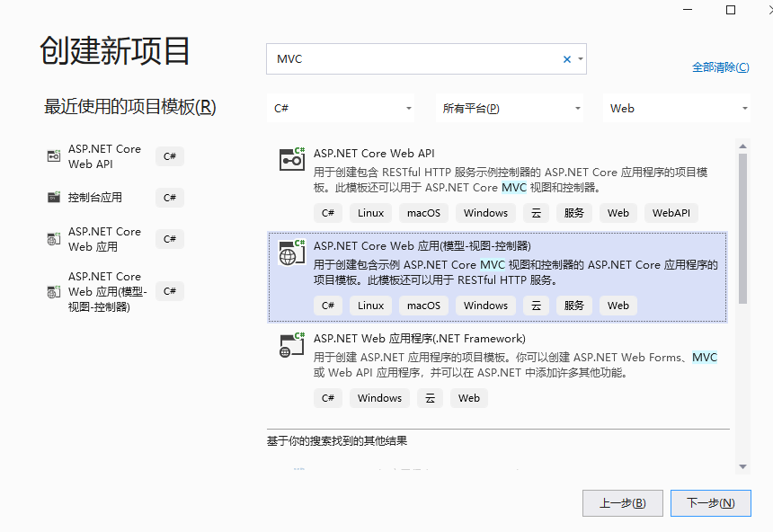Click the 下一步 next button
The width and height of the screenshot is (773, 532).
(710, 503)
